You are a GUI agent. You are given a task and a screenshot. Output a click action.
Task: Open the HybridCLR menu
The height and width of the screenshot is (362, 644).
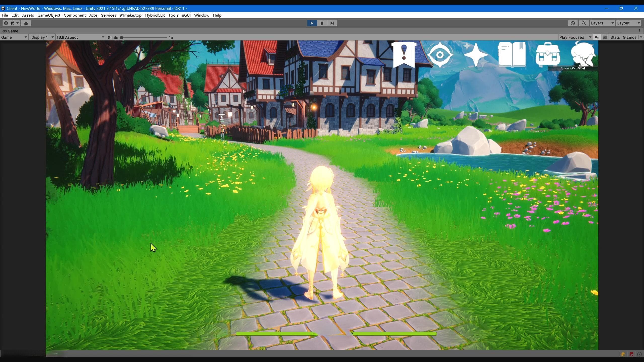[155, 15]
